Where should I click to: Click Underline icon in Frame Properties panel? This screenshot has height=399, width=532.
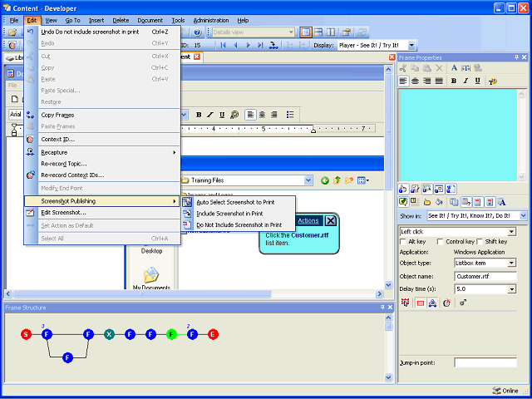(x=478, y=81)
